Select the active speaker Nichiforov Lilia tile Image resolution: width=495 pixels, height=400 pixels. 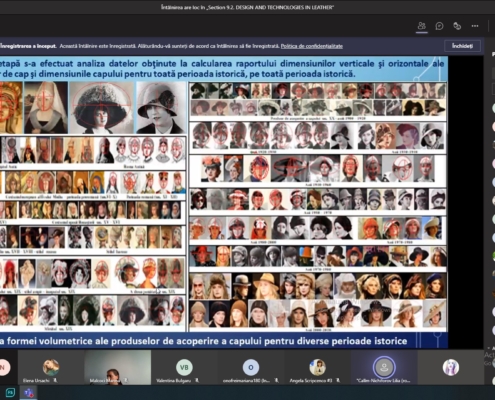click(x=384, y=367)
